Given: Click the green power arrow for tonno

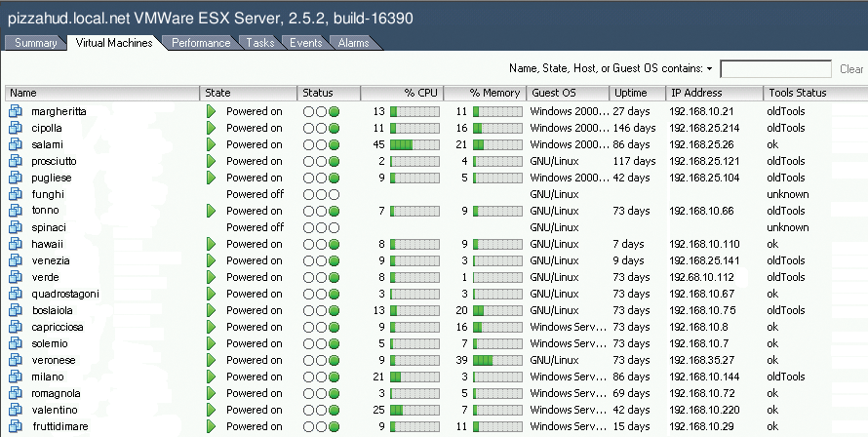Looking at the screenshot, I should [x=211, y=211].
